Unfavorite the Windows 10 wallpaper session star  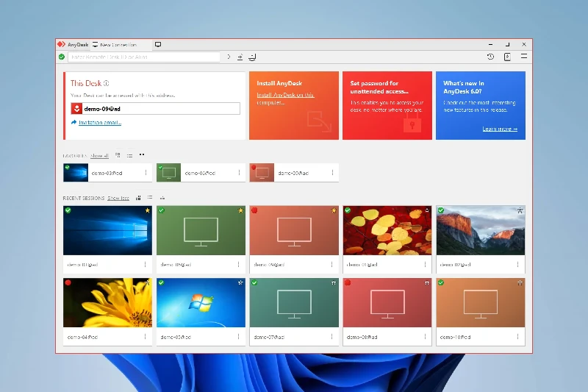click(x=147, y=211)
